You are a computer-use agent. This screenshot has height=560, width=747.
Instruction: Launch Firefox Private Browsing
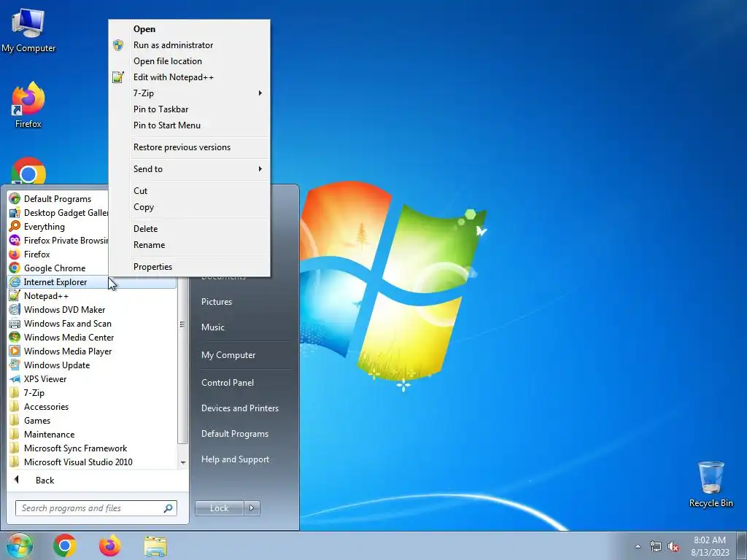coord(58,241)
